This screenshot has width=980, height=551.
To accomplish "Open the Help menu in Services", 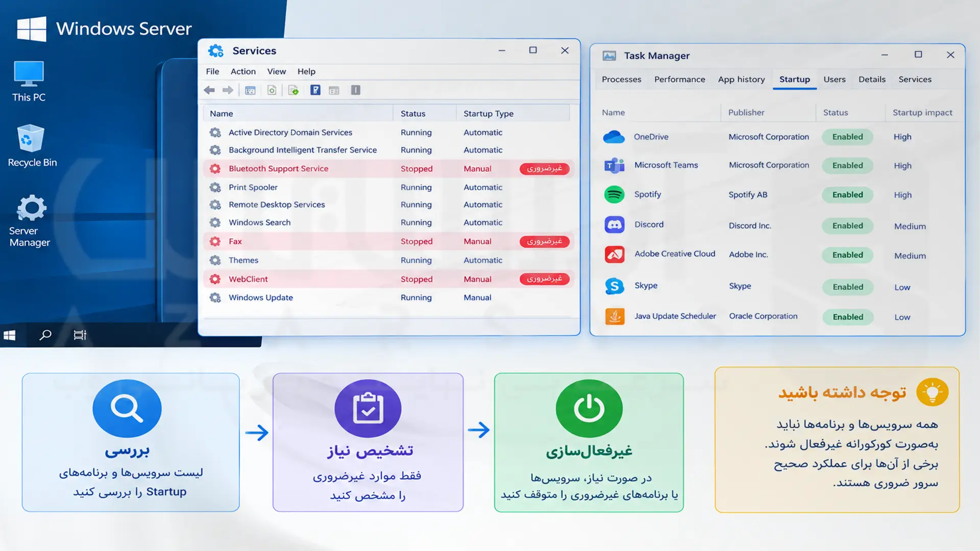I will 306,71.
